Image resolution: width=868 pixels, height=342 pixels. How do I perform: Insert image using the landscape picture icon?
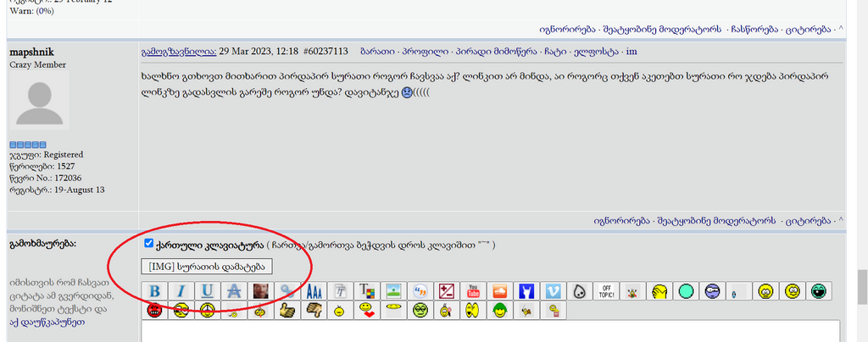click(x=393, y=291)
